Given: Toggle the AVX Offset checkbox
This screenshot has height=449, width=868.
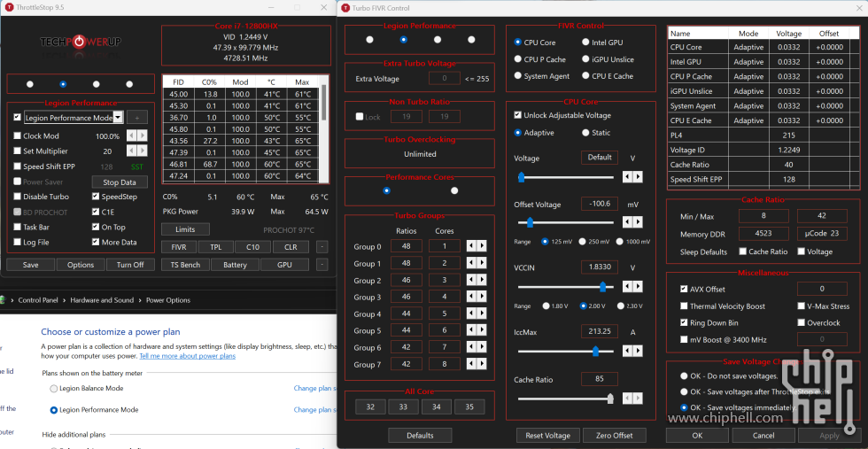Looking at the screenshot, I should (684, 289).
